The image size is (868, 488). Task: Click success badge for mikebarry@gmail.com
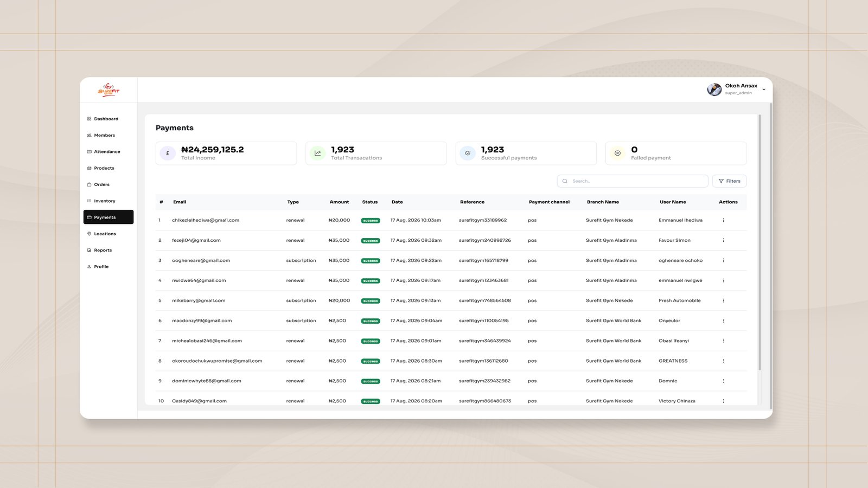click(x=371, y=301)
